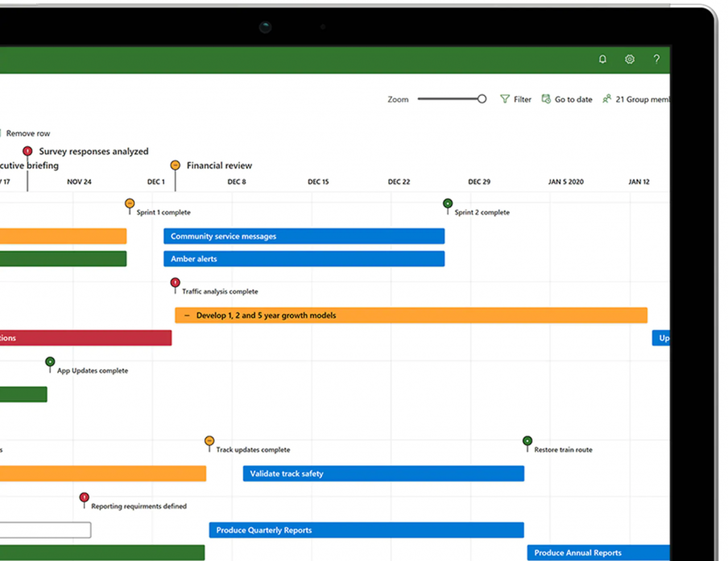This screenshot has width=728, height=561.
Task: Adjust the Zoom slider handle
Action: click(483, 98)
